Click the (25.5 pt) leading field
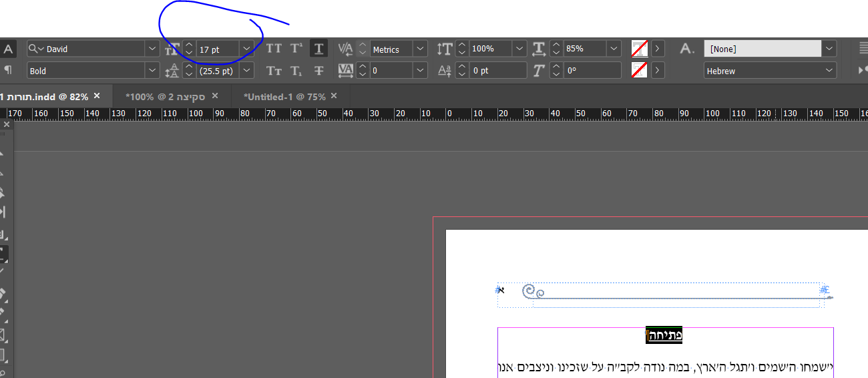 pyautogui.click(x=218, y=70)
